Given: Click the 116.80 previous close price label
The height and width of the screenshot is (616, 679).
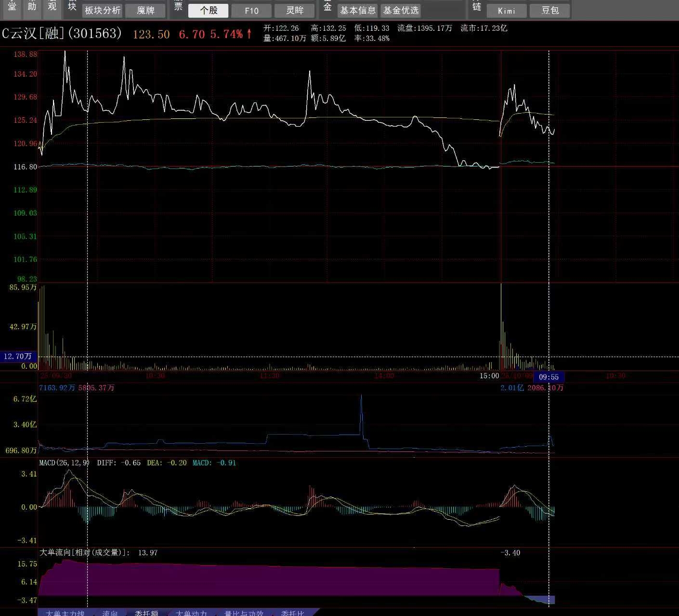Looking at the screenshot, I should (x=25, y=167).
